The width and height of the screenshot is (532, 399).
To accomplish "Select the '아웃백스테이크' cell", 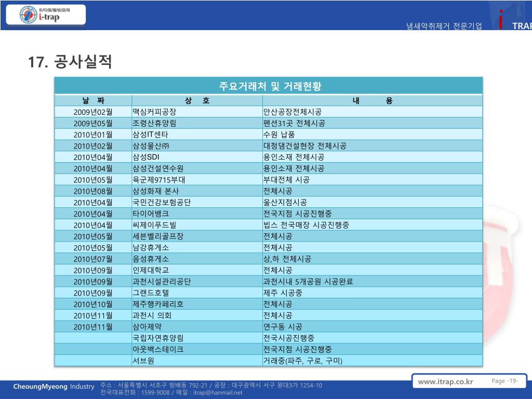I will [x=197, y=349].
